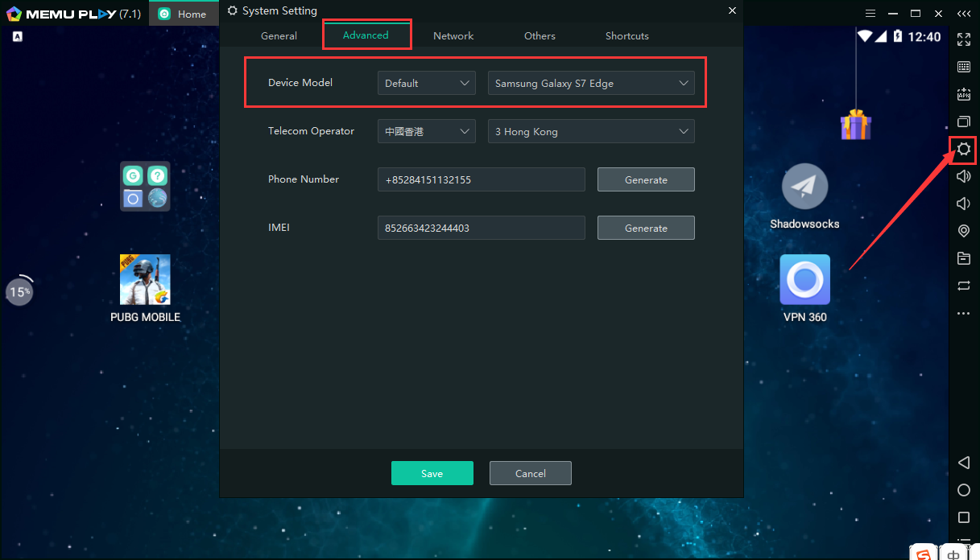Click the IMEI number input field
The image size is (980, 560).
click(481, 228)
